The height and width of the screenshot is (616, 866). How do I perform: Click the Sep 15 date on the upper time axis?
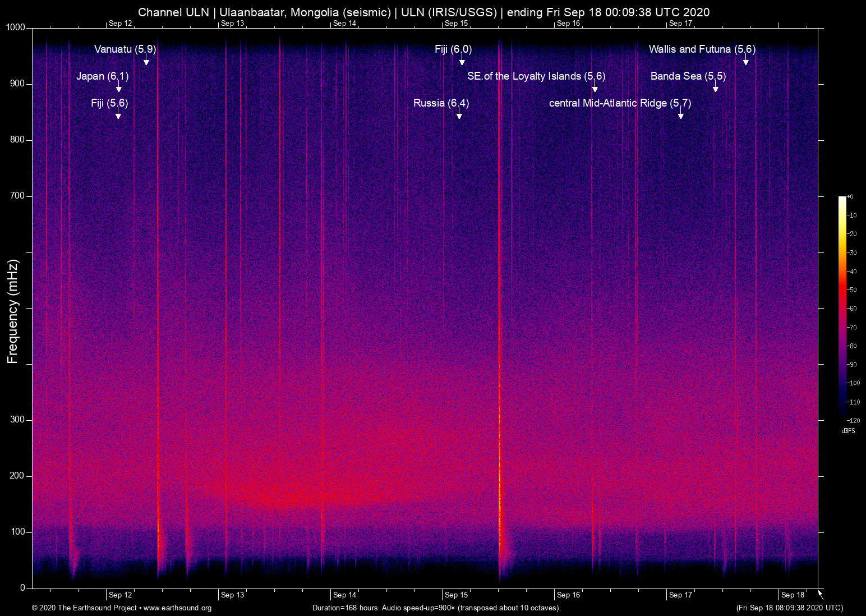[457, 23]
